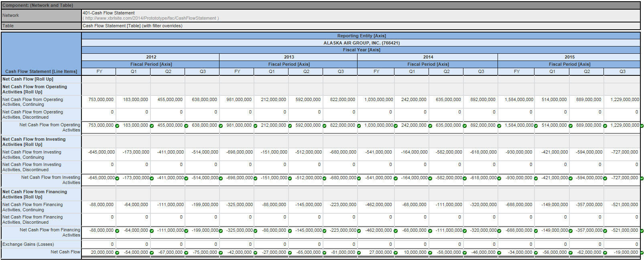Click green check beside 27,000,000 Net Cash Flow
Image resolution: width=644 pixels, height=261 pixels.
396,253
